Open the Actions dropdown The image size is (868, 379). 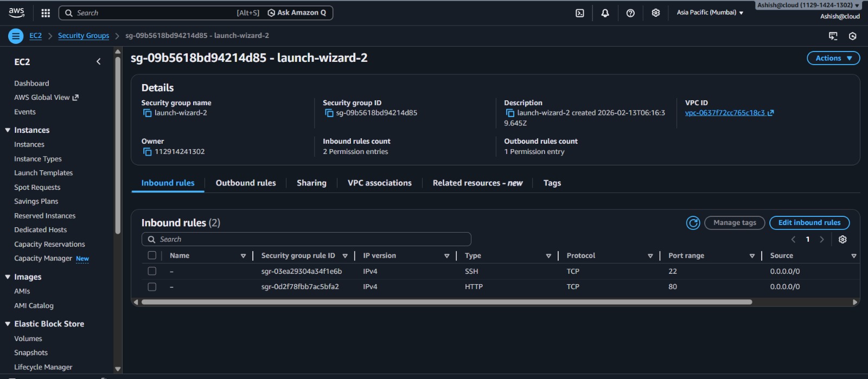pos(833,58)
